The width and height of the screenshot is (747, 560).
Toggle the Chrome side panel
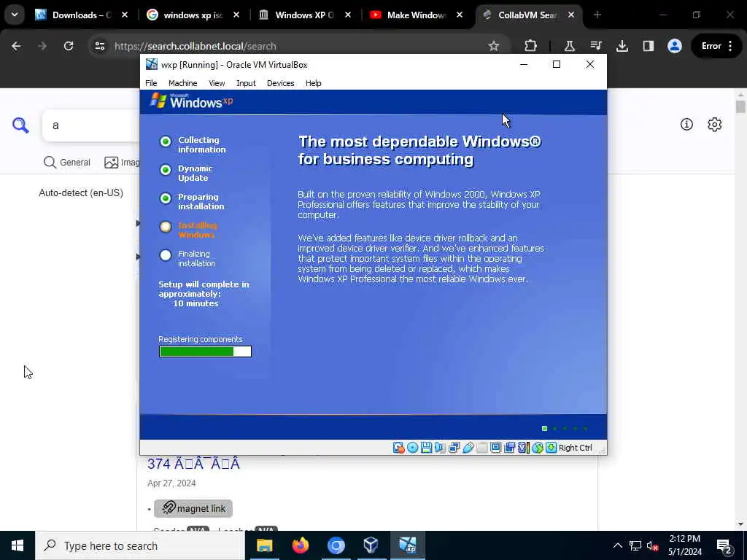(x=649, y=46)
